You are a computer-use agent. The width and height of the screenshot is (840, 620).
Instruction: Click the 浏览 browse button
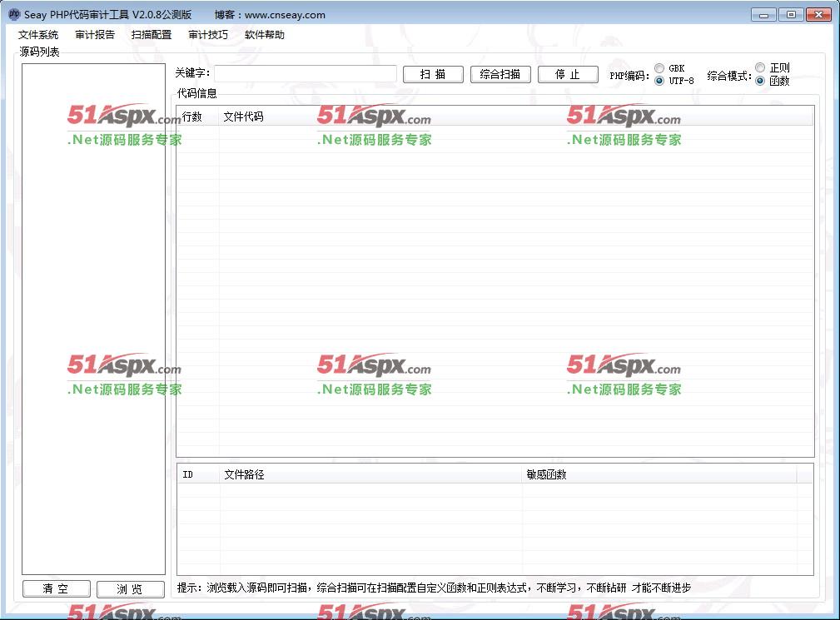pos(130,589)
